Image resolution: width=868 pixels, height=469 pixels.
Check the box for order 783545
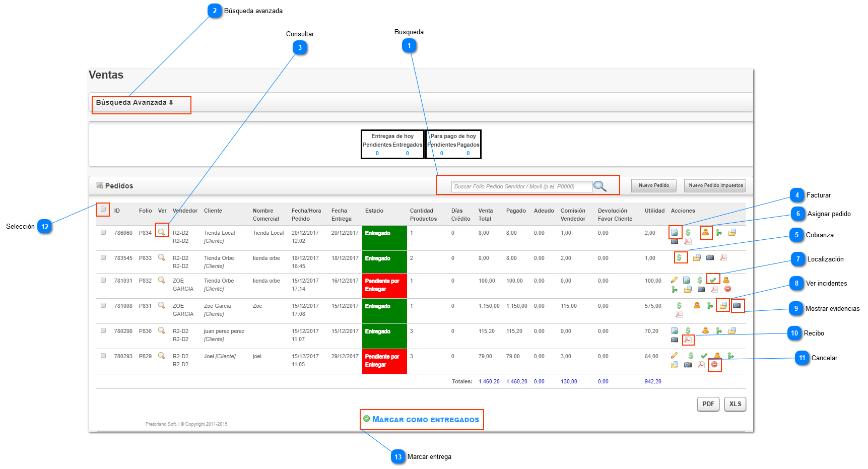(103, 257)
